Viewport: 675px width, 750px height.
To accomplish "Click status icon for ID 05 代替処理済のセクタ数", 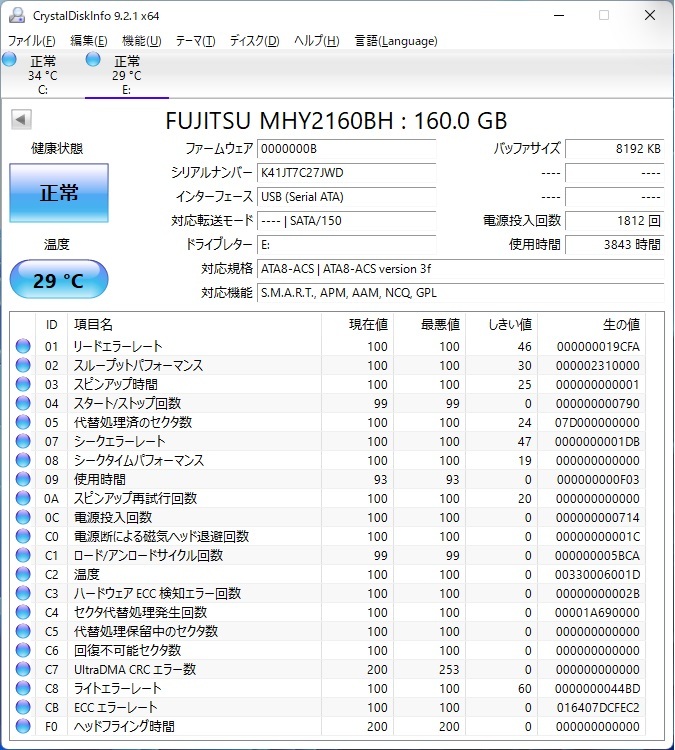I will [23, 422].
